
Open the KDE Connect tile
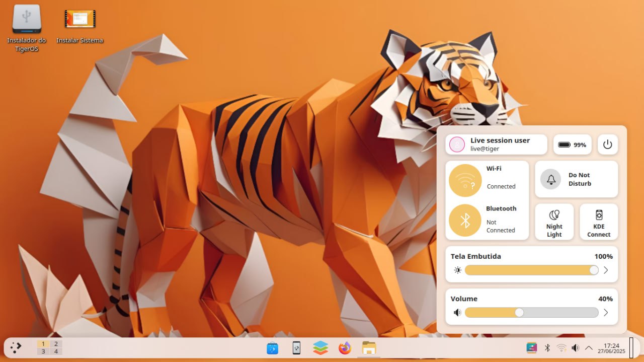pyautogui.click(x=599, y=222)
